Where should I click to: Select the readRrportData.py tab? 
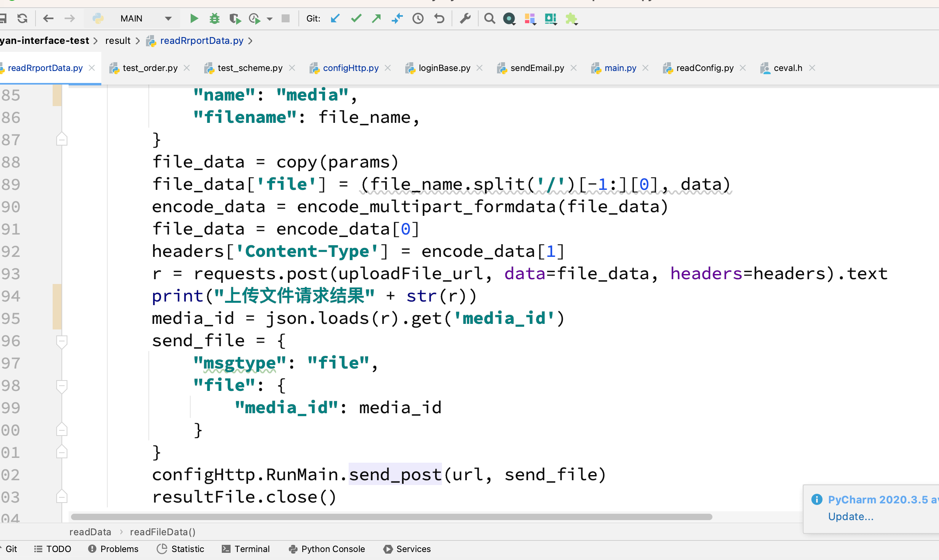(45, 67)
